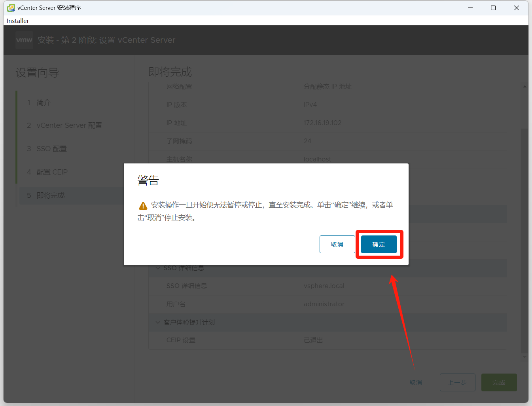Click the 确定 button in warning dialog
532x406 pixels.
(x=379, y=245)
